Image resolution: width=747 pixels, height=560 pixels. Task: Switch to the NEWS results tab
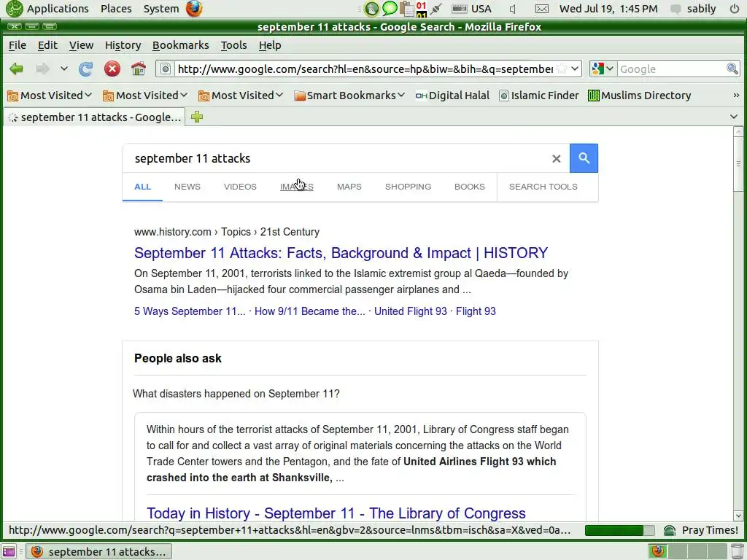187,187
